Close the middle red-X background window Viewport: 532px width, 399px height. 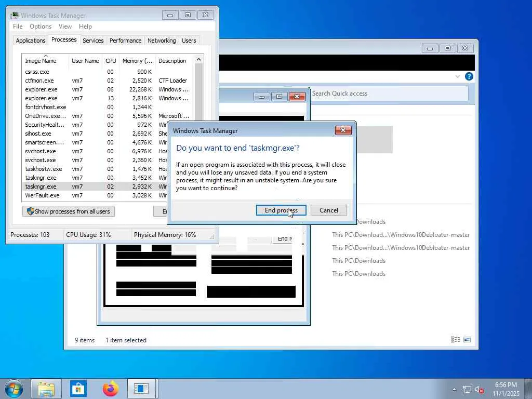[297, 97]
